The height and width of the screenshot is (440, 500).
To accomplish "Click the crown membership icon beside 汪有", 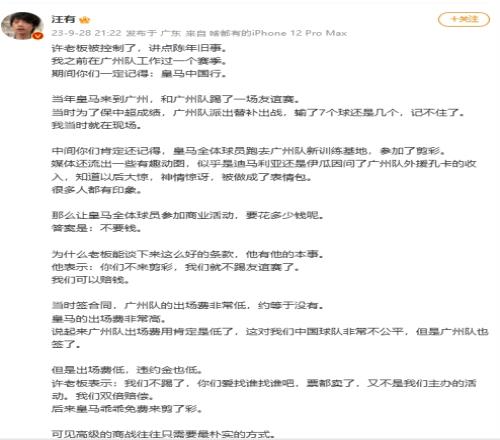I will click(85, 20).
